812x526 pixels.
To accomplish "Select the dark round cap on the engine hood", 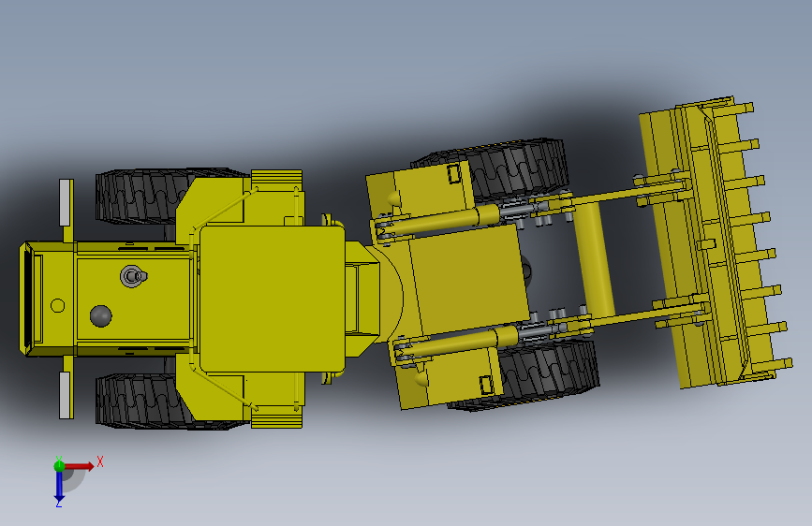I will (x=100, y=315).
